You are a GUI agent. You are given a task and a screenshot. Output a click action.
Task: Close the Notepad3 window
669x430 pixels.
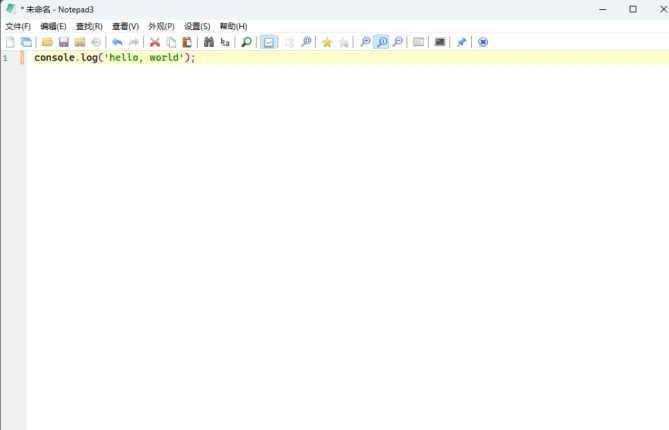[663, 9]
